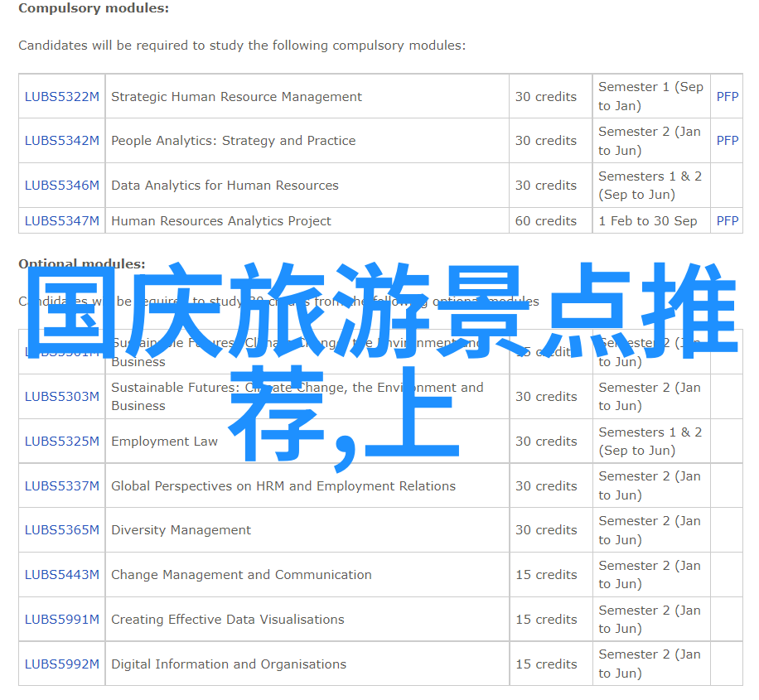This screenshot has height=700, width=759.
Task: Click PFP link in People Analytics row
Action: 727,141
